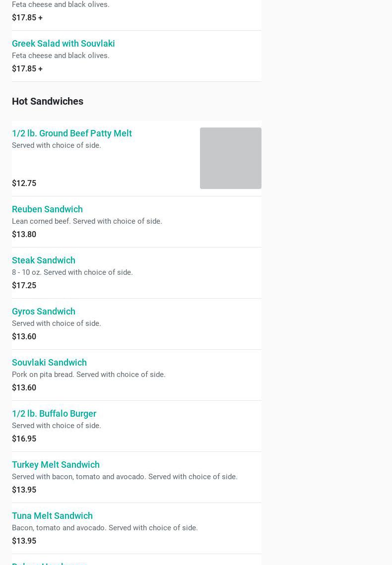392x565 pixels.
Task: Click the Hot Sandwiches section heading
Action: tap(48, 101)
